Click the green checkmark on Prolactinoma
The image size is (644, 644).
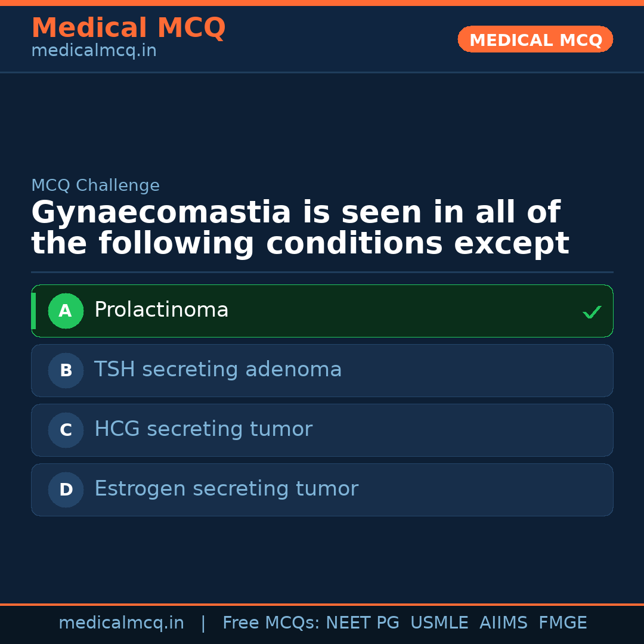592,312
